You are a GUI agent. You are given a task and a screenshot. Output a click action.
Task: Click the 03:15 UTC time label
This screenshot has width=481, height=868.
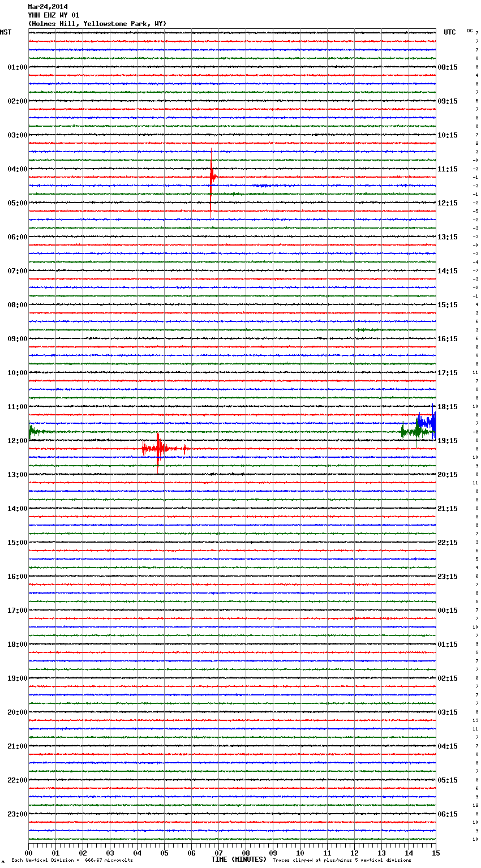[x=448, y=712]
